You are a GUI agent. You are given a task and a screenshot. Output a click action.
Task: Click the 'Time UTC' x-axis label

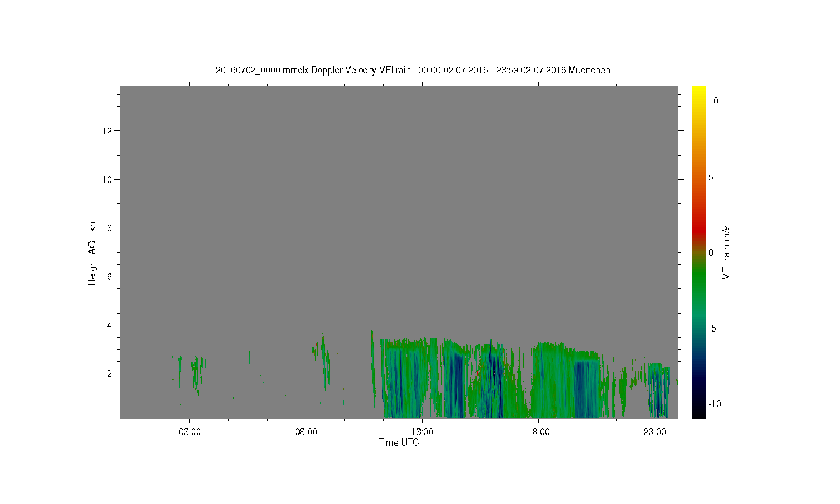coord(398,442)
